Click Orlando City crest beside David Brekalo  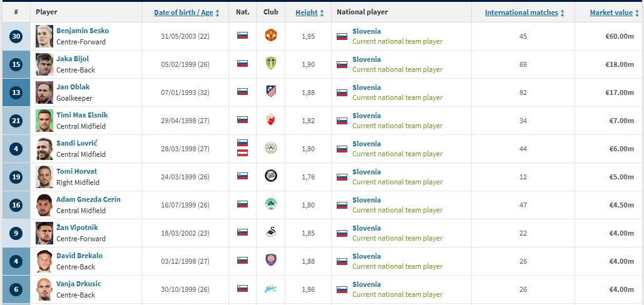tap(270, 261)
